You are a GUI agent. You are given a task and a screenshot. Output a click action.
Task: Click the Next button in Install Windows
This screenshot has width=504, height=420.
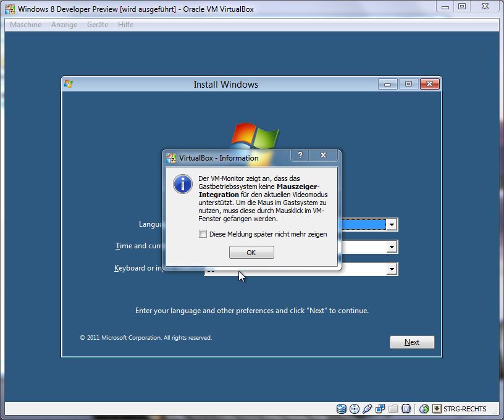coord(412,342)
